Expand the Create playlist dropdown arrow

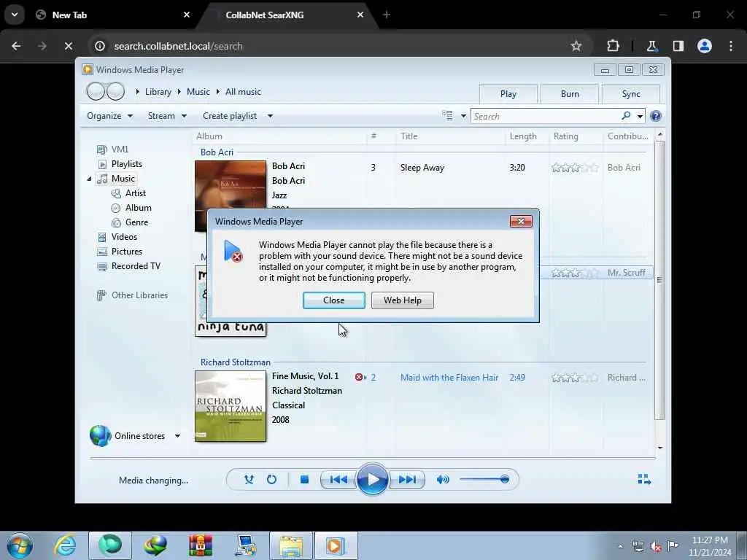tap(270, 116)
